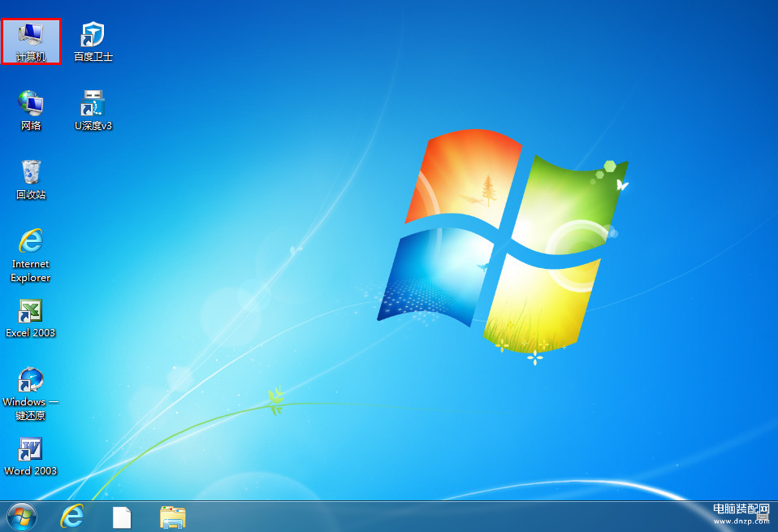Viewport: 778px width, 532px height.
Task: Select the U深度v3 desktop shortcut
Action: [x=93, y=110]
